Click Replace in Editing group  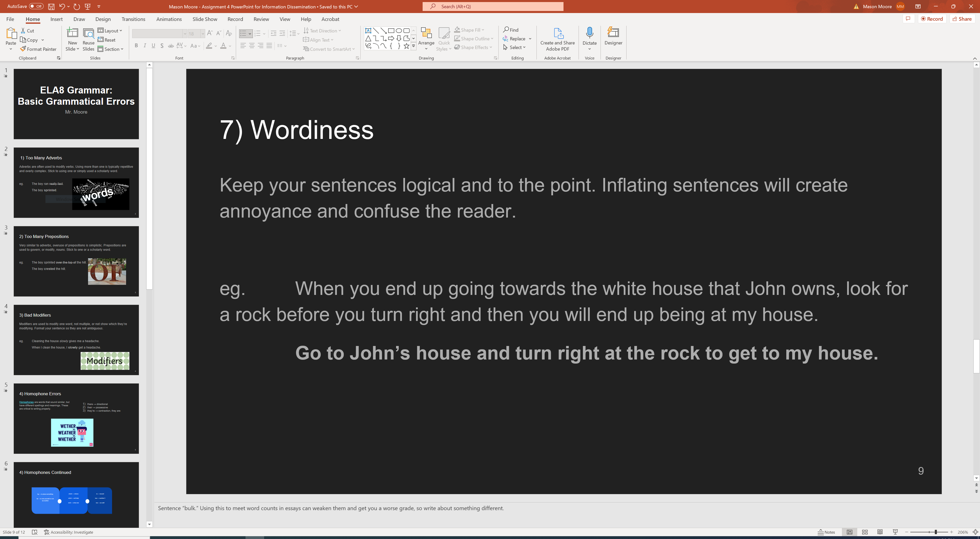click(x=514, y=39)
